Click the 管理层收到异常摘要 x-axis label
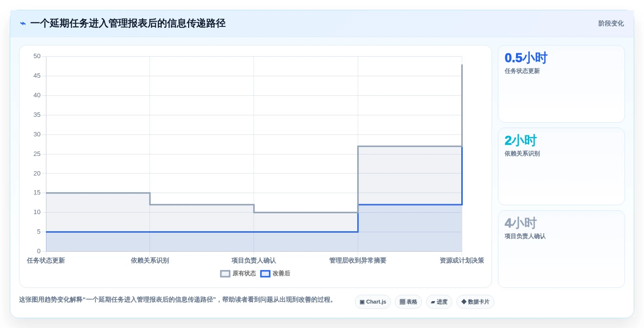Screen dimensions: 644x328 point(358,261)
